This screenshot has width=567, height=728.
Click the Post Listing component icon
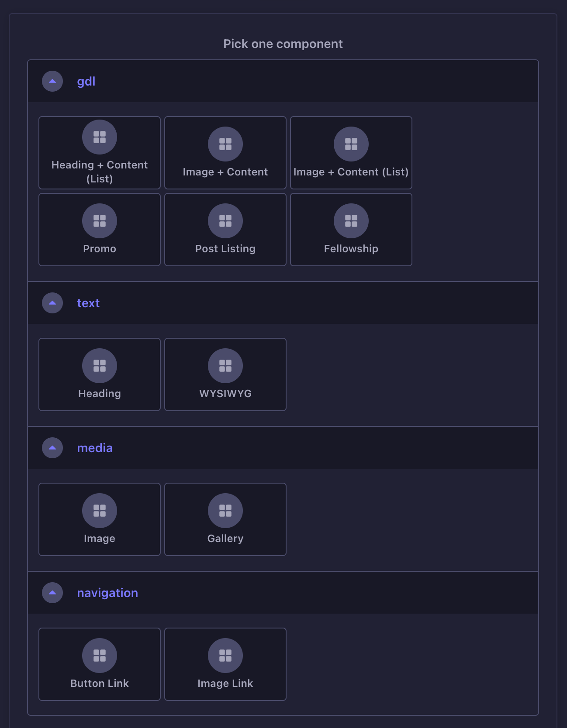225,221
